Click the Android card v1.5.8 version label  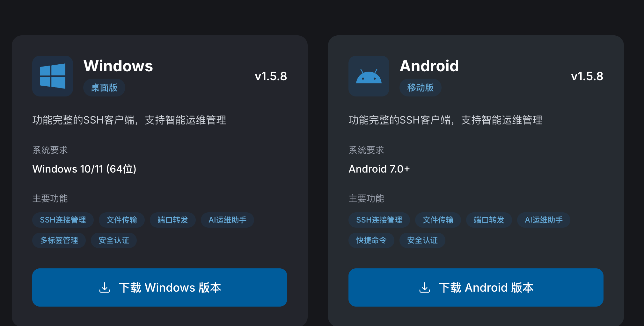[587, 76]
